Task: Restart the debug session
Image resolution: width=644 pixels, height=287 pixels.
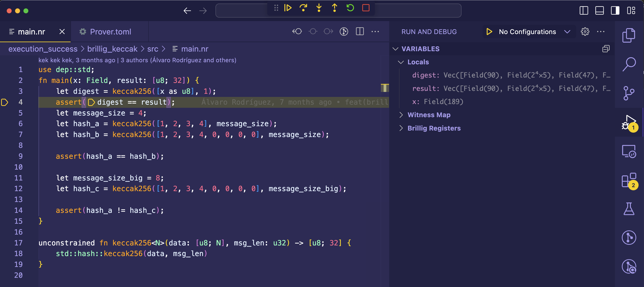Action: click(x=350, y=8)
